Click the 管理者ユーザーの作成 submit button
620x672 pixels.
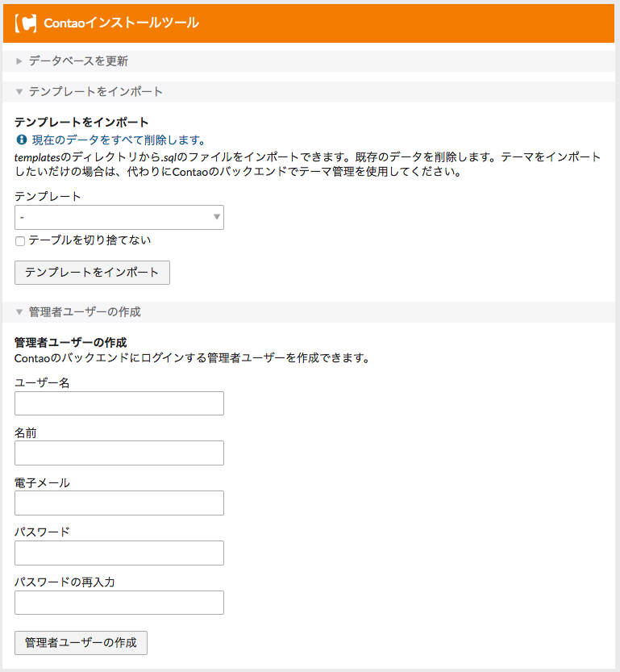point(81,643)
